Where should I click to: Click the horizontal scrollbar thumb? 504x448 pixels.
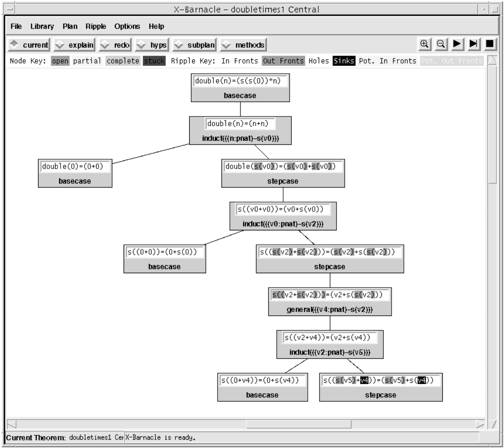coord(298,424)
